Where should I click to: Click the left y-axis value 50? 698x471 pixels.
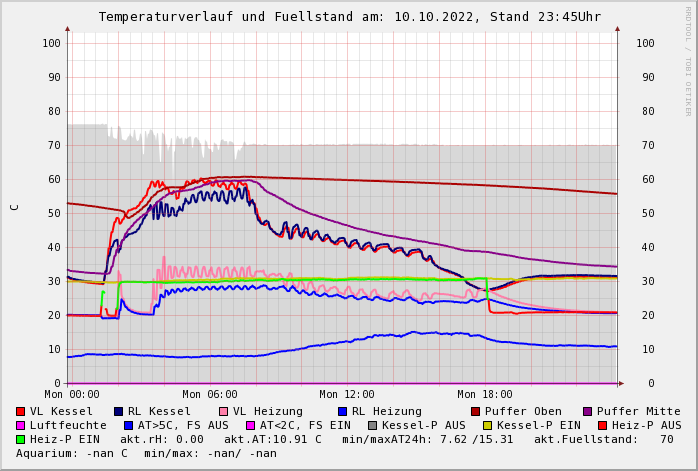click(x=54, y=213)
